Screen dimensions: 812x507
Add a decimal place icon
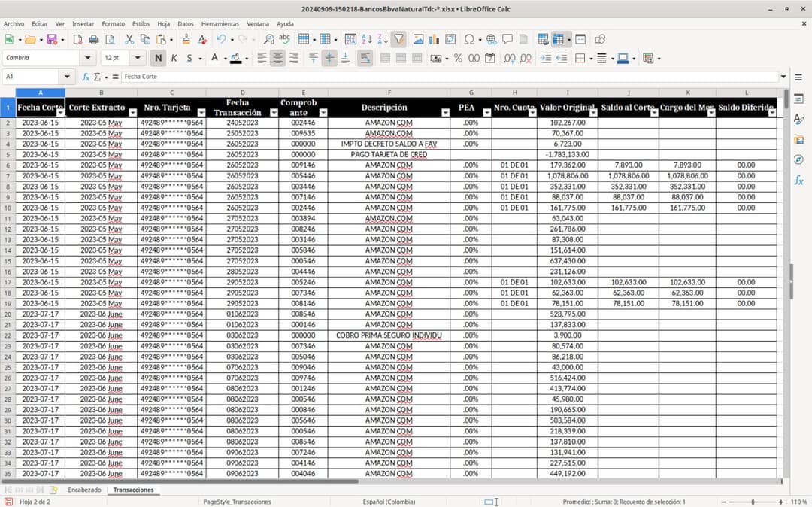point(510,59)
